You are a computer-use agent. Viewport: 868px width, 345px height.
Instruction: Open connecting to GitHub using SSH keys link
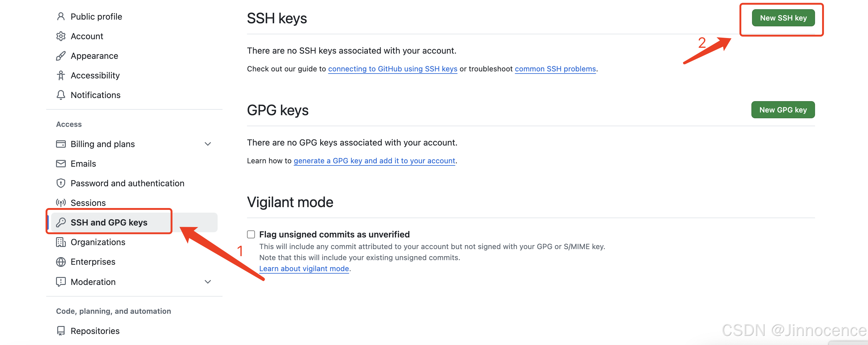[392, 69]
